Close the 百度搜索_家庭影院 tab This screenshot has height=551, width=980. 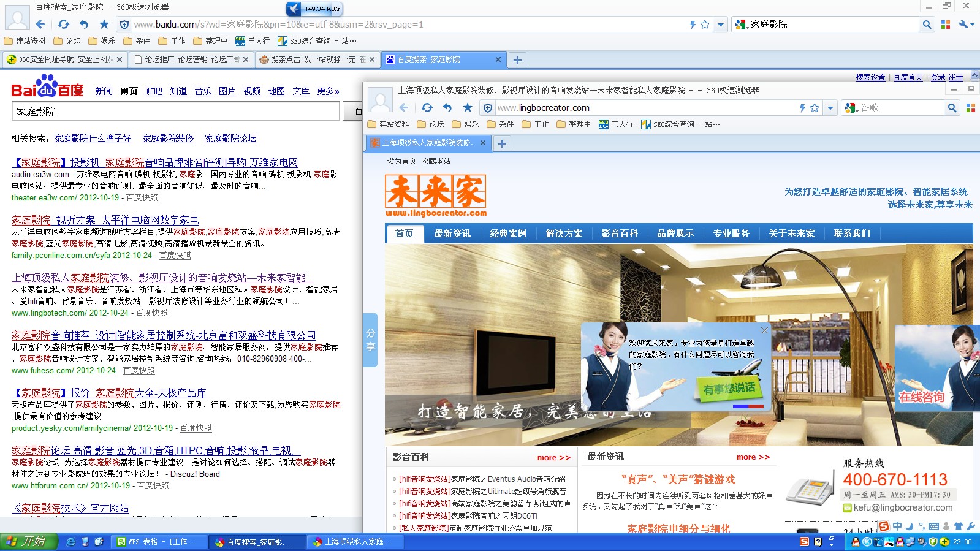coord(498,59)
